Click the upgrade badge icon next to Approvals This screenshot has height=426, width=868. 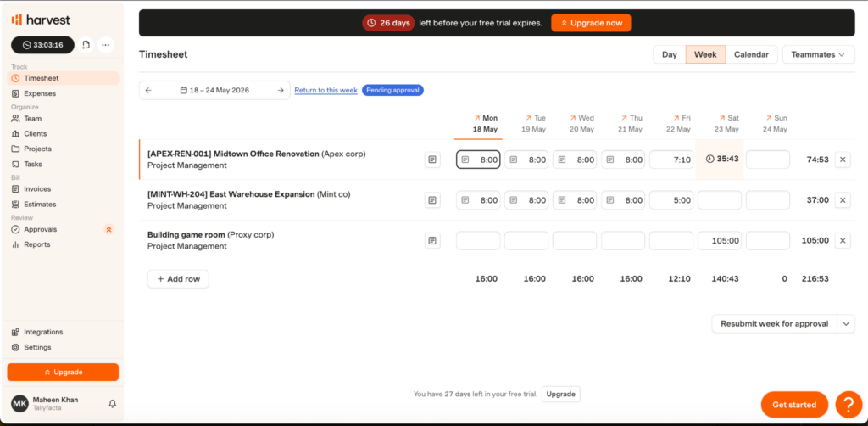click(x=109, y=229)
